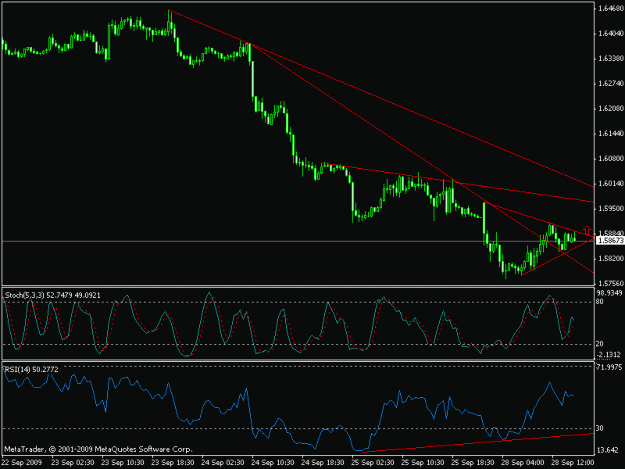Click the RSI 13.642 scale value

tap(608, 450)
